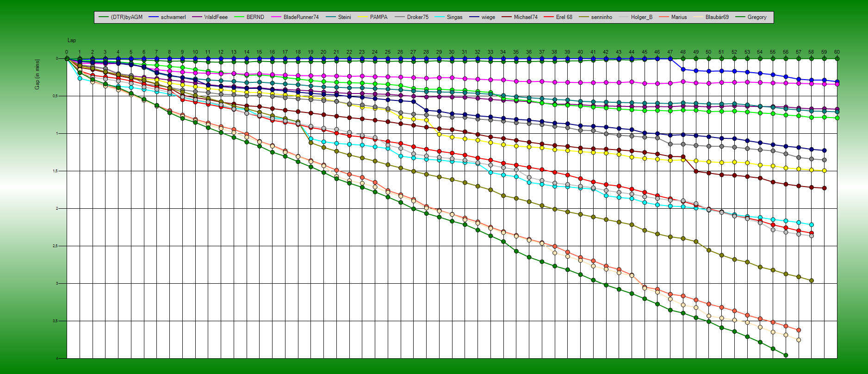The height and width of the screenshot is (374, 868).
Task: Select BERND in the chart legend
Action: pos(249,17)
